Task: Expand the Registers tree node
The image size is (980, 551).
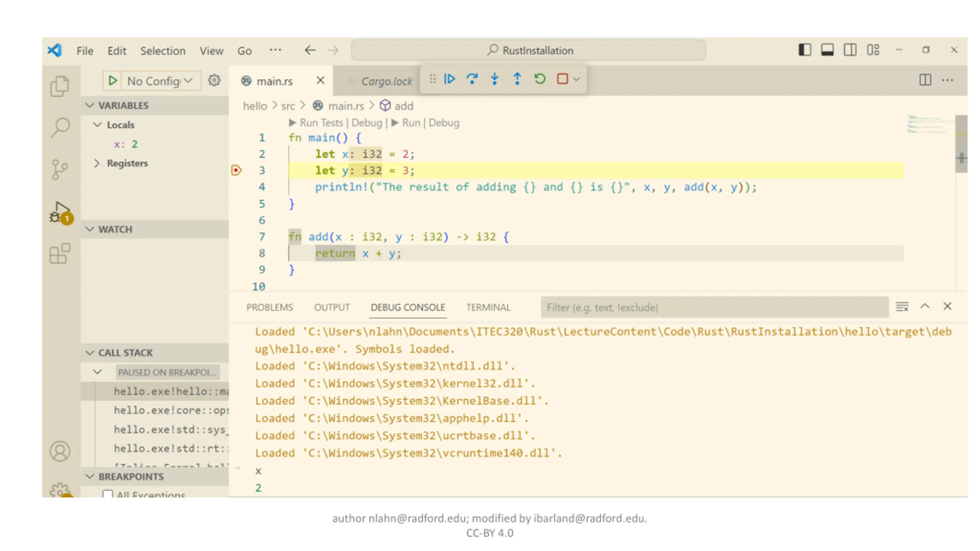Action: click(97, 163)
